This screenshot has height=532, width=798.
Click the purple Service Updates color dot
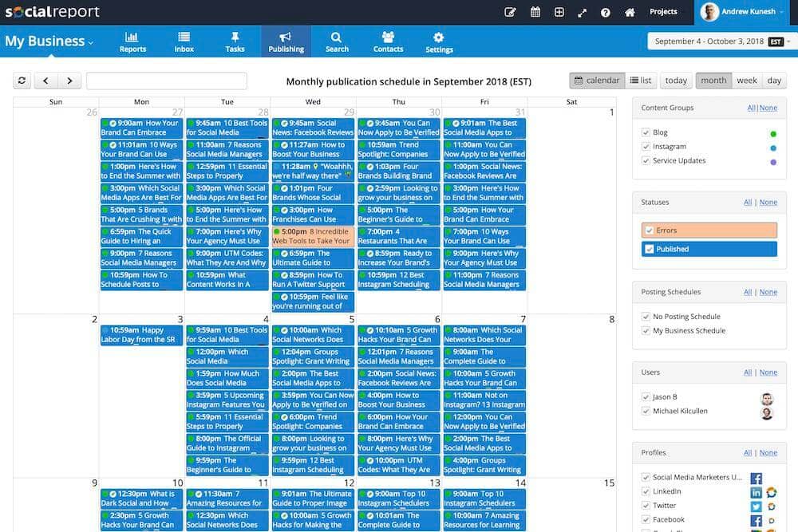pyautogui.click(x=773, y=163)
